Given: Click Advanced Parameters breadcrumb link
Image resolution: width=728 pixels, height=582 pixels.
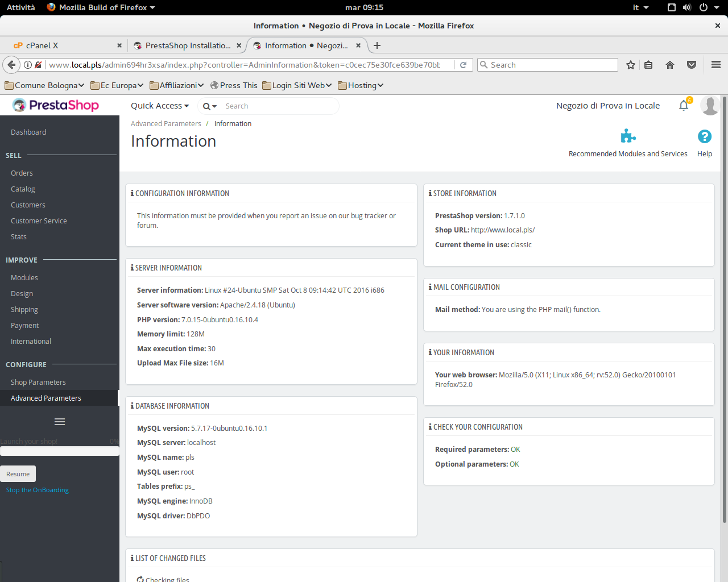Looking at the screenshot, I should pos(166,123).
